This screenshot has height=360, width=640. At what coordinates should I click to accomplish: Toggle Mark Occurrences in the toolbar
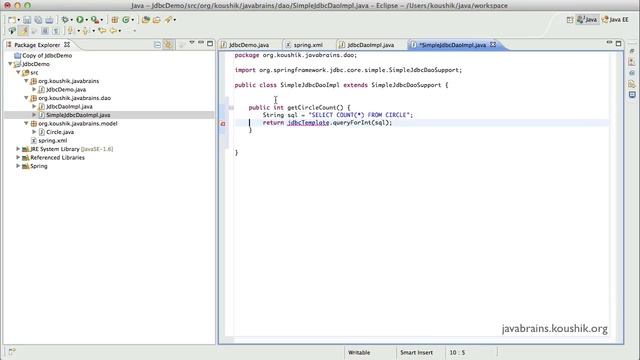pyautogui.click(x=23, y=31)
